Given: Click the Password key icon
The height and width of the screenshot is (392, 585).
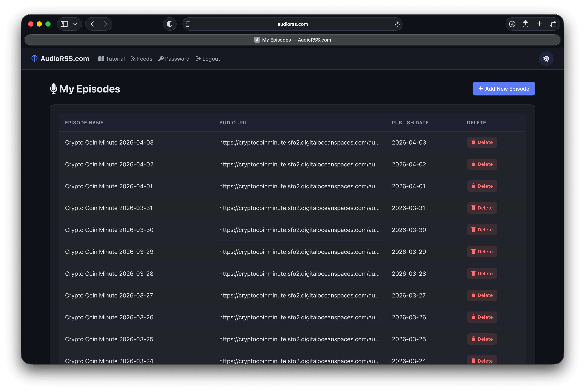Looking at the screenshot, I should 161,58.
